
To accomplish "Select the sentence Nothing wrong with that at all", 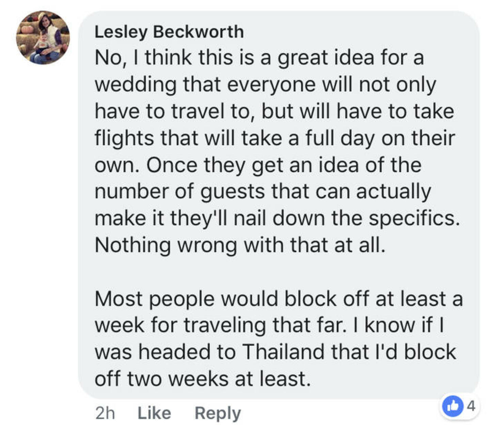I will (x=240, y=245).
